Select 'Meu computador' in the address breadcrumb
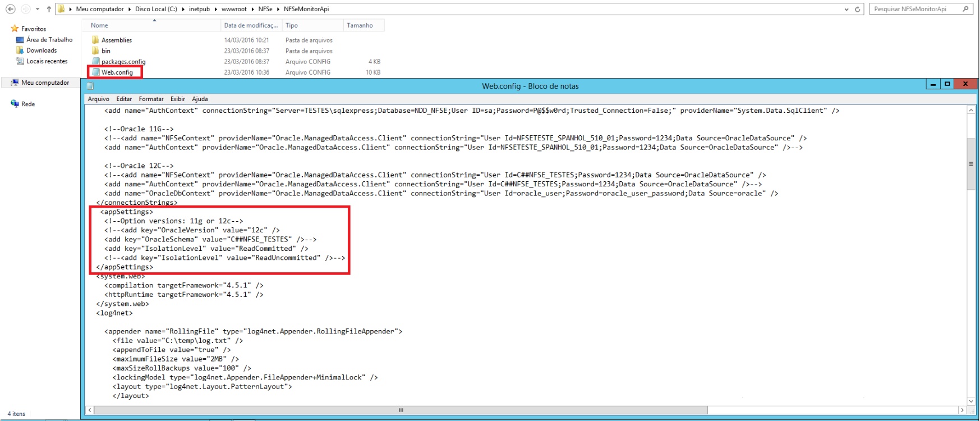The image size is (980, 421). click(100, 9)
